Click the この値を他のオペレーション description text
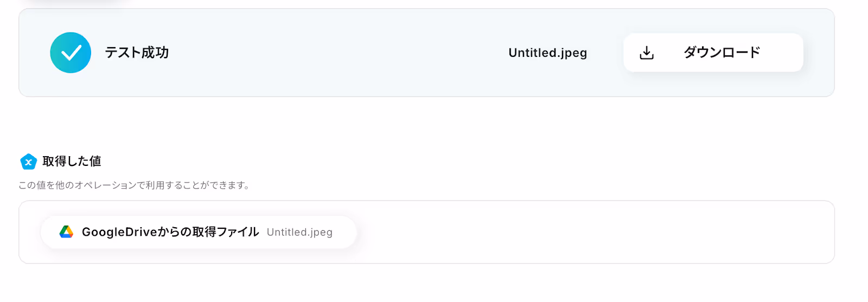The height and width of the screenshot is (302, 868). 134,185
